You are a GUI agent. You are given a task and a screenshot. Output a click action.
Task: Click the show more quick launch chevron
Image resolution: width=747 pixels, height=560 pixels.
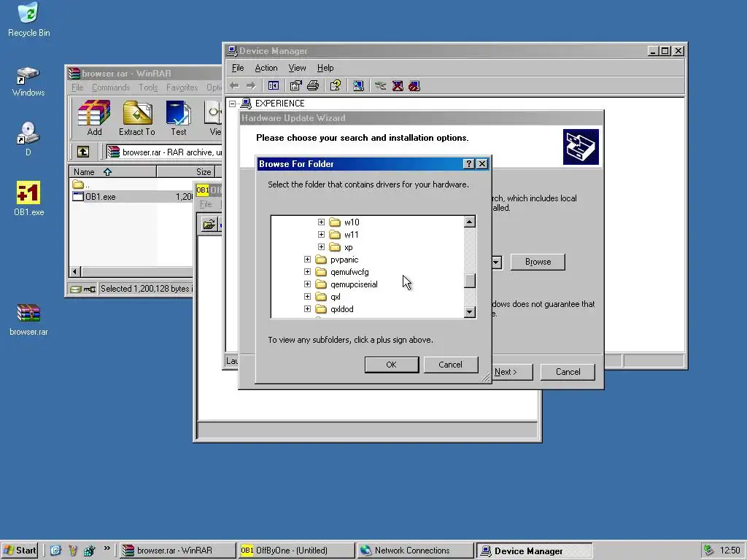[x=107, y=548]
